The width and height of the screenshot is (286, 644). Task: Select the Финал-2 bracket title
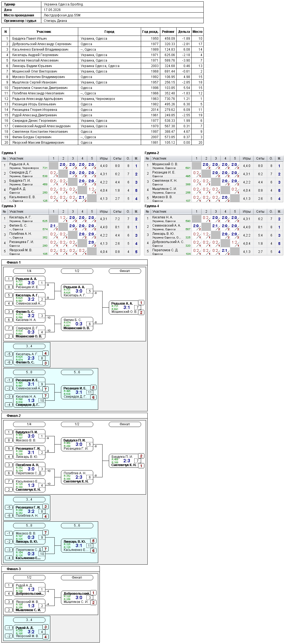pyautogui.click(x=14, y=416)
